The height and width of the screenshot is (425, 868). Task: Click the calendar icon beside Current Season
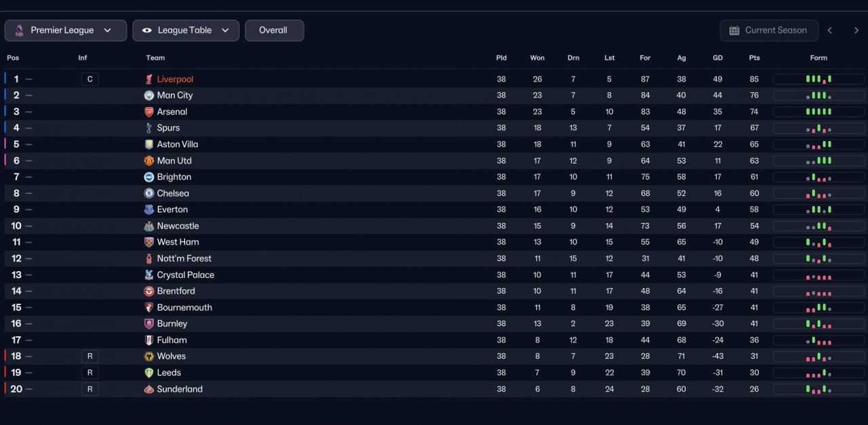[734, 31]
